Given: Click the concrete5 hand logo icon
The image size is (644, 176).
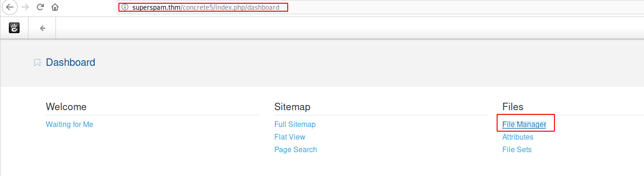Looking at the screenshot, I should (14, 28).
